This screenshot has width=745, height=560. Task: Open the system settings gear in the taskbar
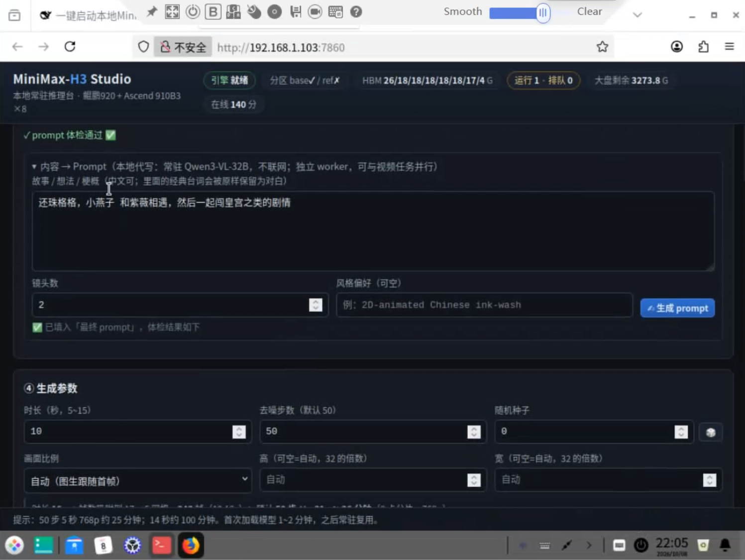[x=132, y=546]
